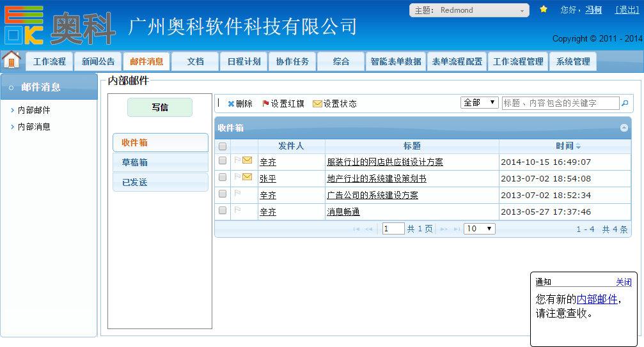Collapse the inbox panel with round arrow icon
This screenshot has height=347, width=644.
[x=624, y=128]
